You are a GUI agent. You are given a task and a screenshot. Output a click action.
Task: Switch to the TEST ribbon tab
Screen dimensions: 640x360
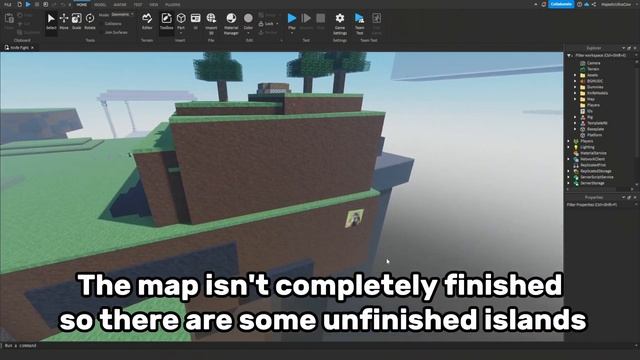click(x=138, y=4)
